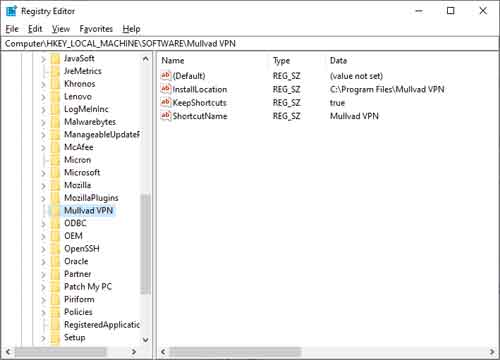Image resolution: width=500 pixels, height=360 pixels.
Task: Click the Registry Editor title bar icon
Action: click(11, 11)
